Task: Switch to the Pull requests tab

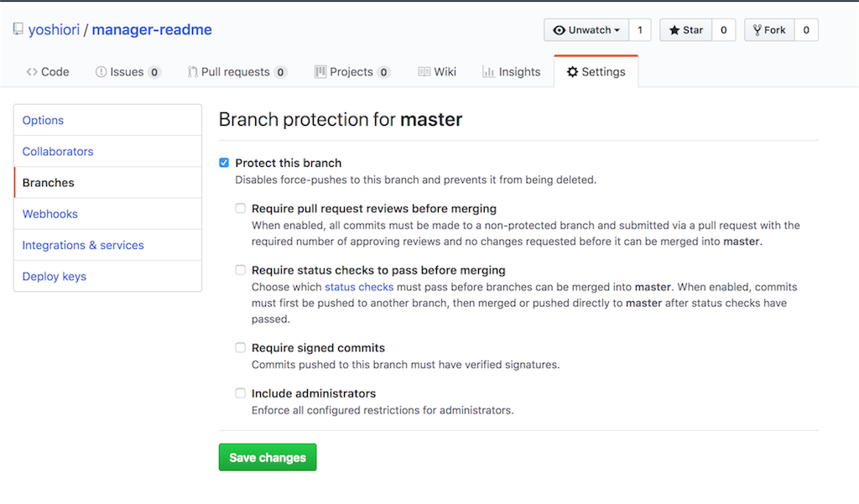Action: click(x=237, y=72)
